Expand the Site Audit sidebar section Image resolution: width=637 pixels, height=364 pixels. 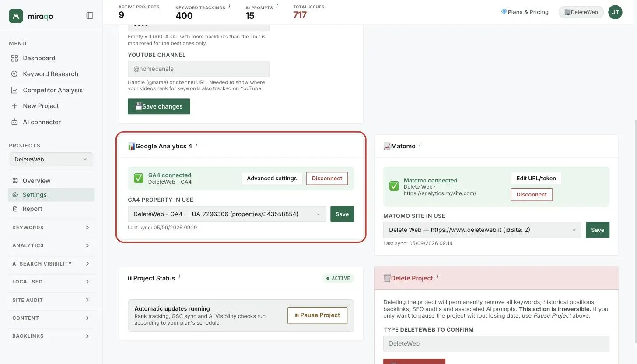[x=51, y=300]
